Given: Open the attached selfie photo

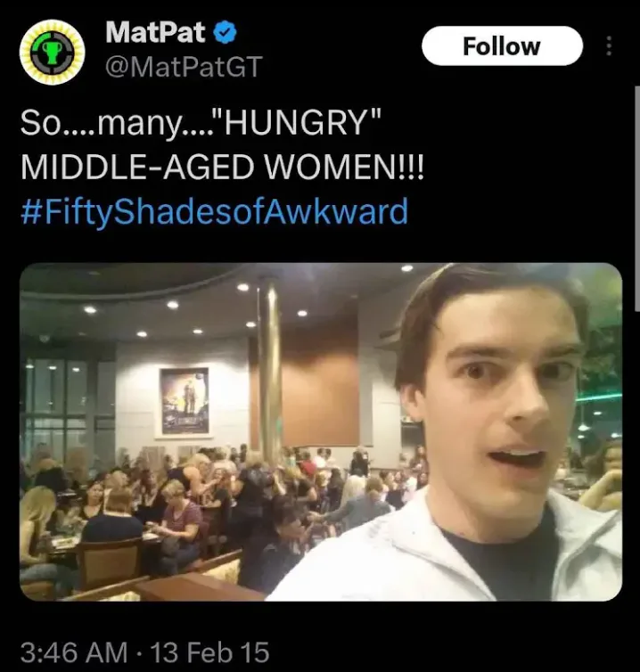Looking at the screenshot, I should pyautogui.click(x=321, y=431).
